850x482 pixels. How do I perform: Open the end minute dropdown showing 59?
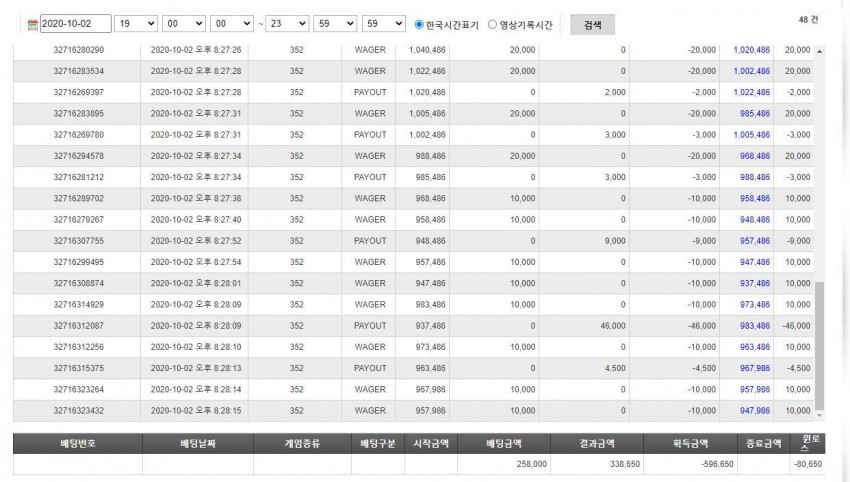(335, 24)
